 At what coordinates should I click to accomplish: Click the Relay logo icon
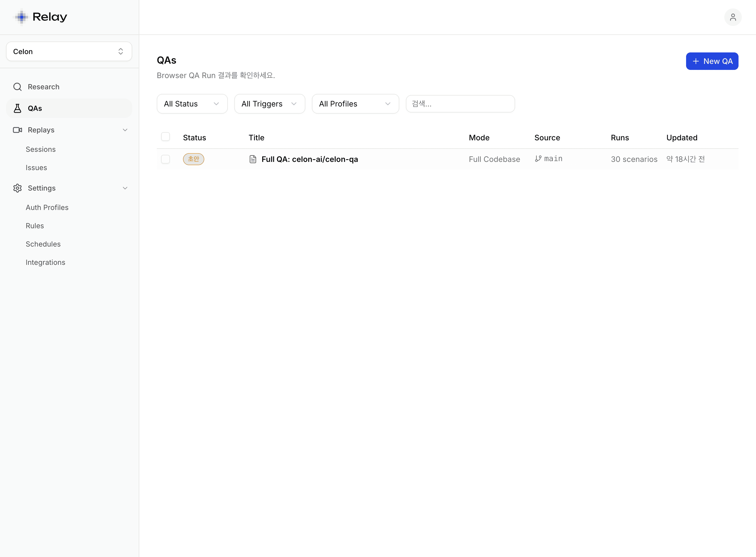(x=22, y=17)
